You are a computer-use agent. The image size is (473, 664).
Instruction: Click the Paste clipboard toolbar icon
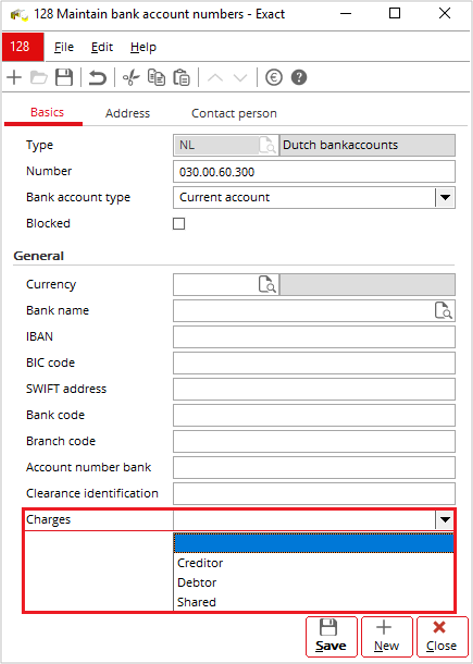pyautogui.click(x=181, y=78)
